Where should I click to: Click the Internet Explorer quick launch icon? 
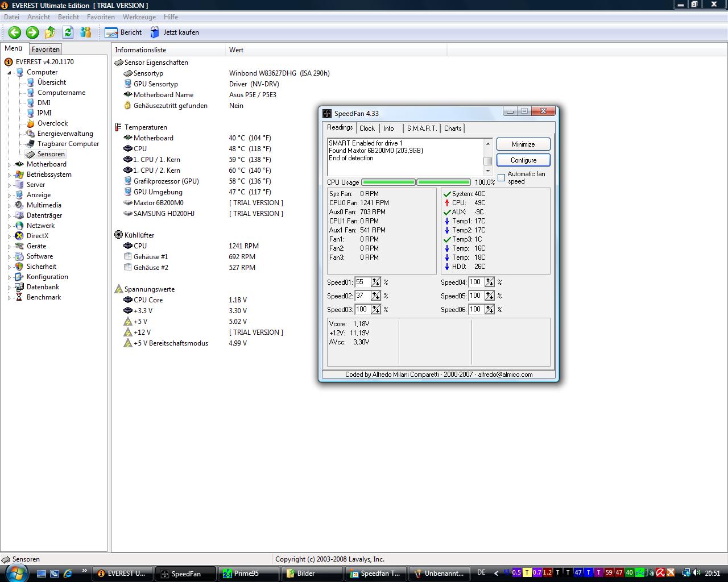coord(68,573)
